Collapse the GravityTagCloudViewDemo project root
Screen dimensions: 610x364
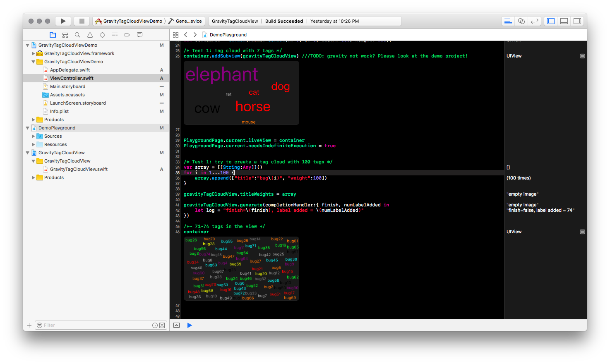(x=28, y=45)
